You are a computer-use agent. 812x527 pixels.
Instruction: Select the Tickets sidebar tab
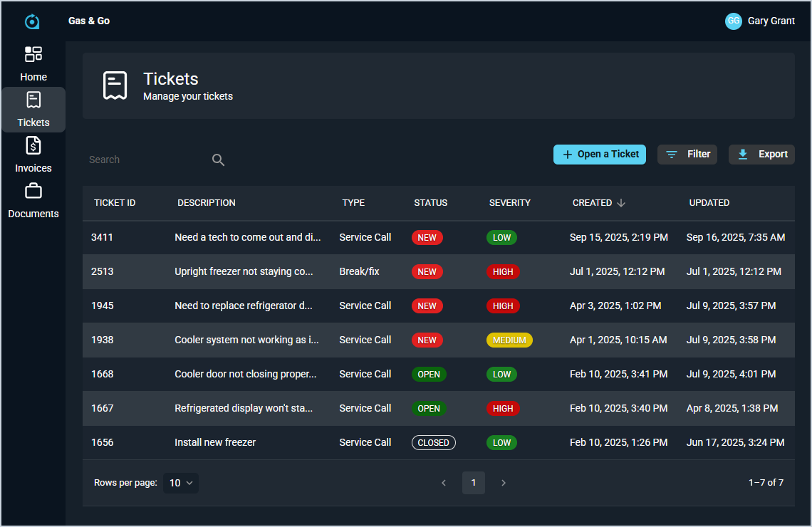tap(33, 110)
